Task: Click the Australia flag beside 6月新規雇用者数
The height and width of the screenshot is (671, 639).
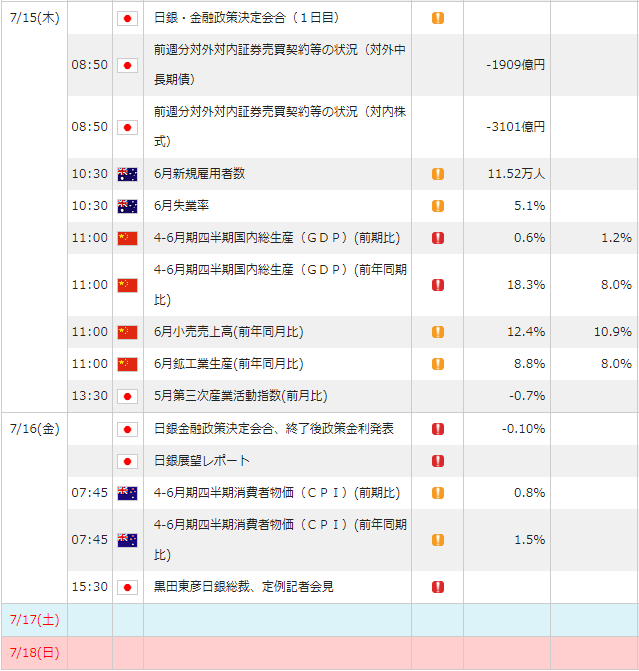Action: [128, 174]
